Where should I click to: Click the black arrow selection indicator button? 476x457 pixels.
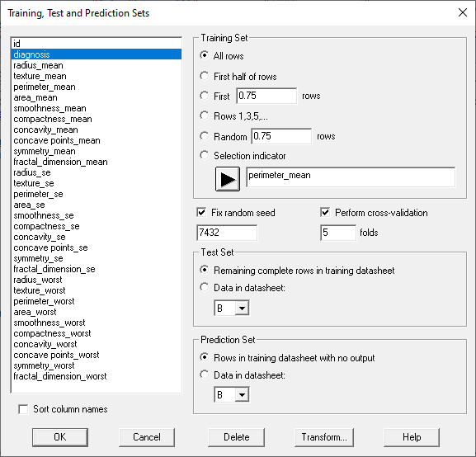pos(228,179)
